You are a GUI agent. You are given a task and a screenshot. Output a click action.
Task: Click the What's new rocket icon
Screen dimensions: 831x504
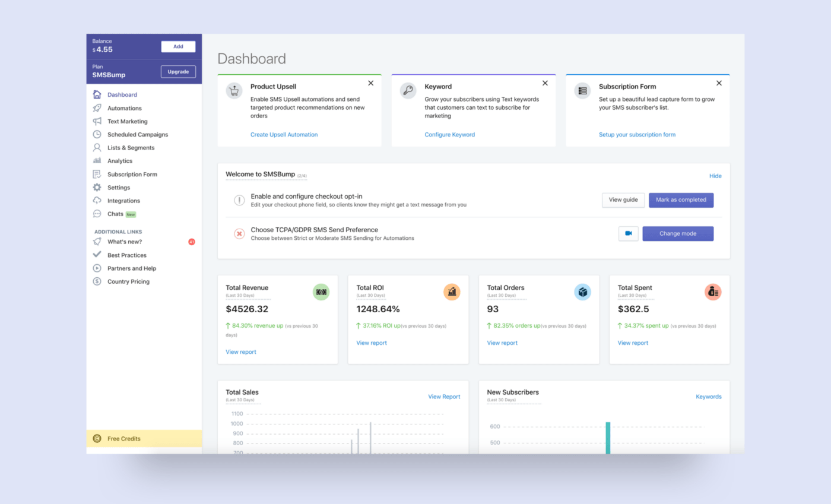tap(97, 242)
